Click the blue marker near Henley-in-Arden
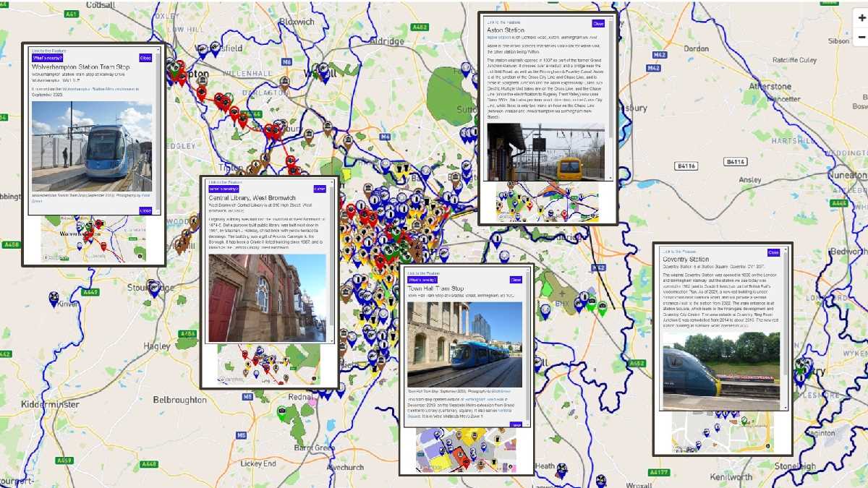The image size is (868, 488). 561,470
